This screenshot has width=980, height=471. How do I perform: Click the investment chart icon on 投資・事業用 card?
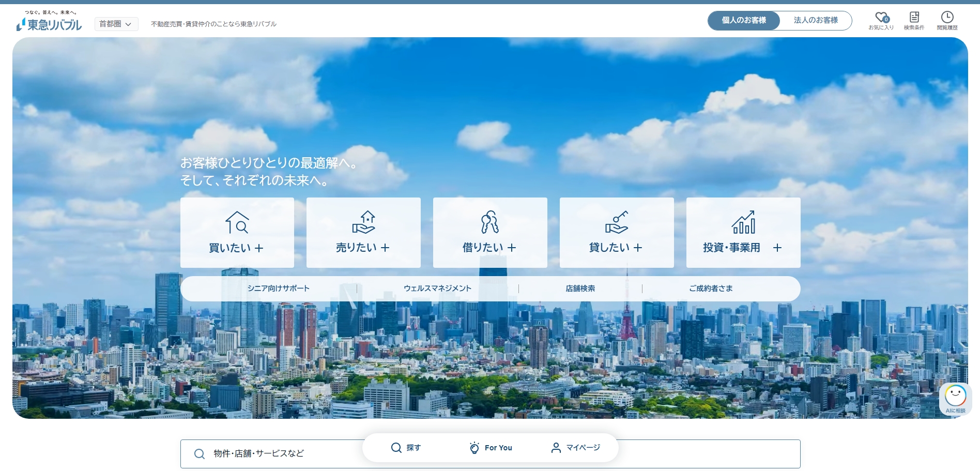tap(744, 222)
